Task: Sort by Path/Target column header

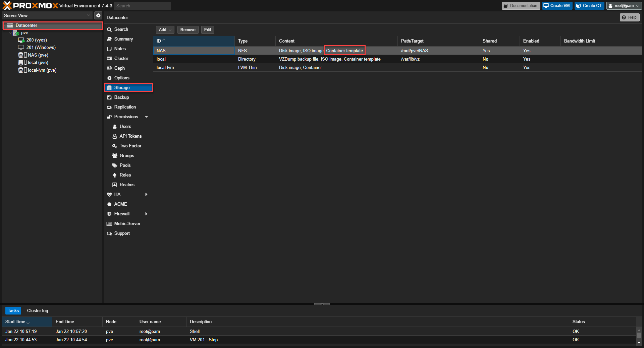Action: [x=438, y=41]
